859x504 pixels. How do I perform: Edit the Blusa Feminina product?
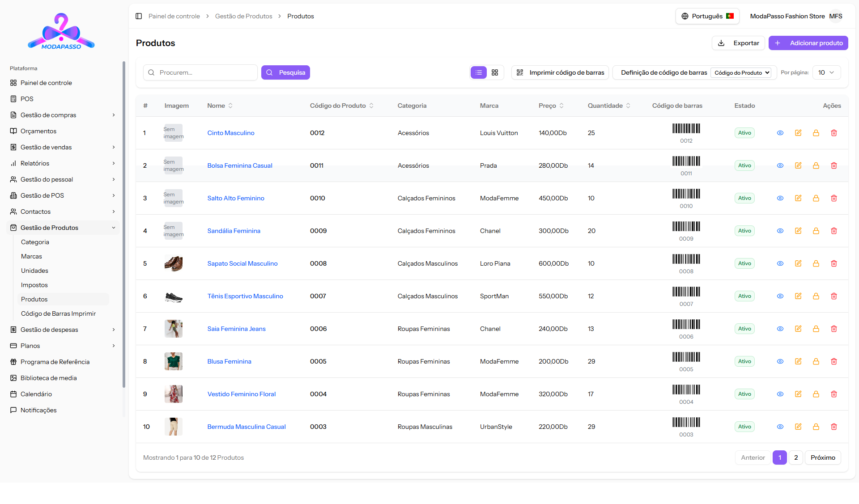(798, 361)
